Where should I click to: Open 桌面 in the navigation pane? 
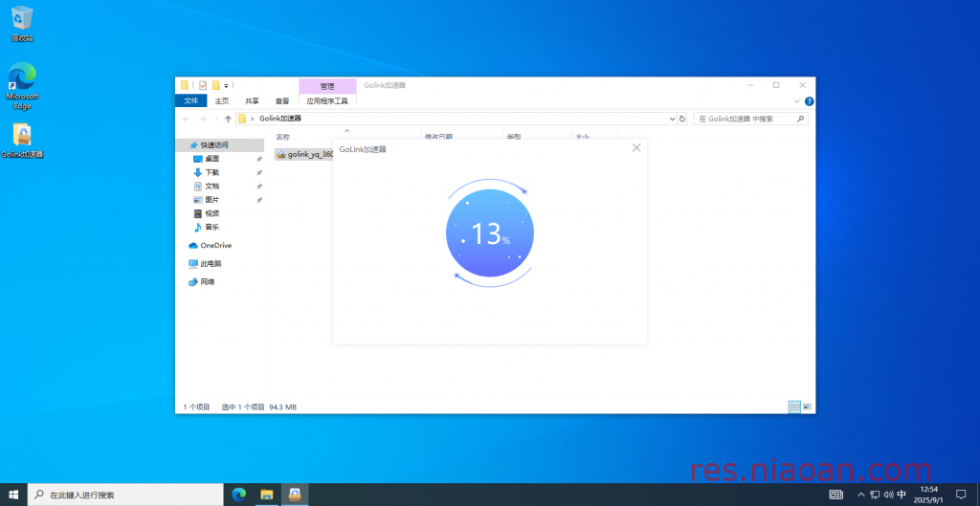pyautogui.click(x=212, y=159)
